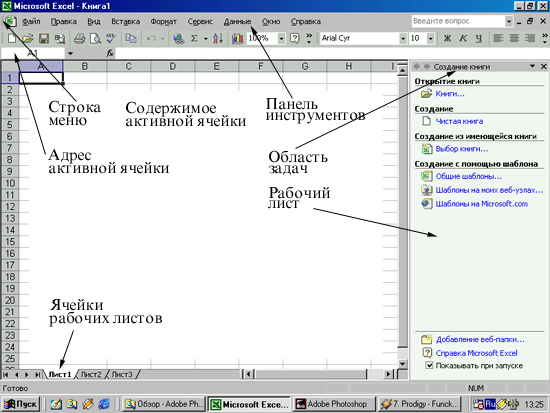The width and height of the screenshot is (550, 413).
Task: Toggle align left formatting
Action: (x=498, y=38)
